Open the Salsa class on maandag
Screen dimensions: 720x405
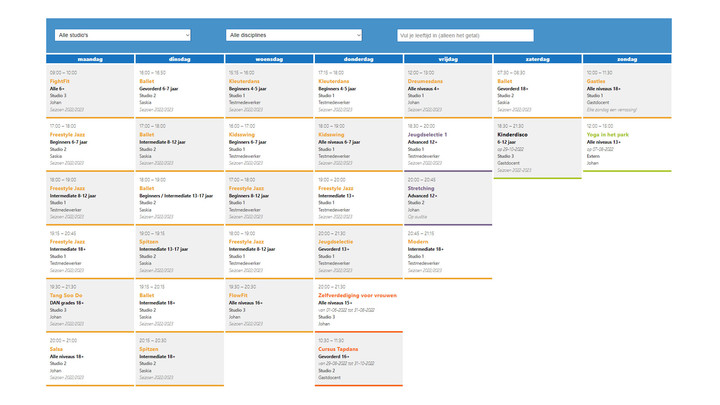click(x=90, y=359)
